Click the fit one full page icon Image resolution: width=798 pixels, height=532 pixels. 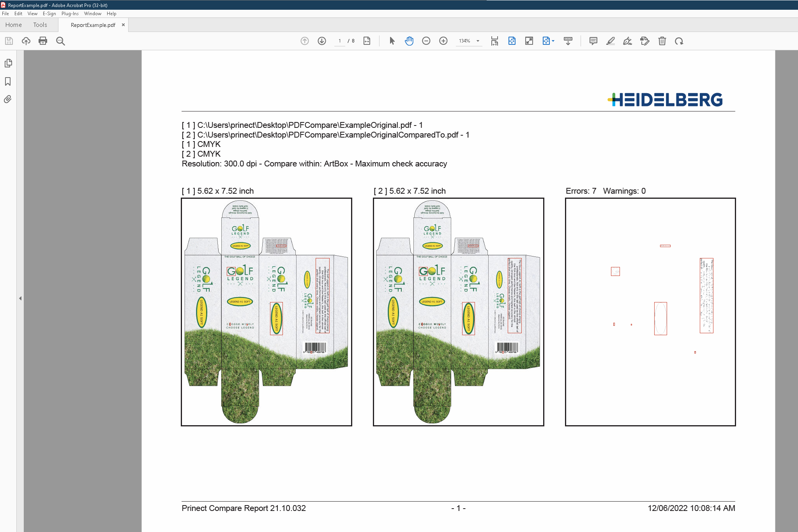(512, 41)
